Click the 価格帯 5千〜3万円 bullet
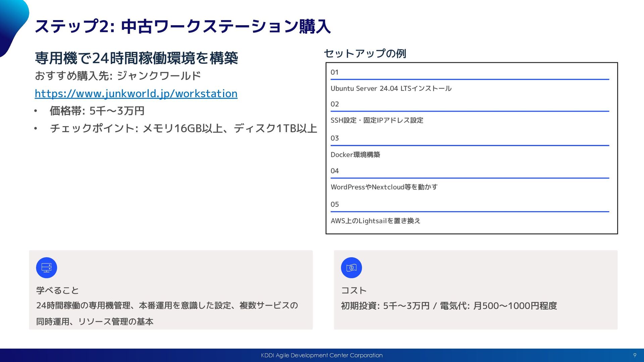 (97, 111)
